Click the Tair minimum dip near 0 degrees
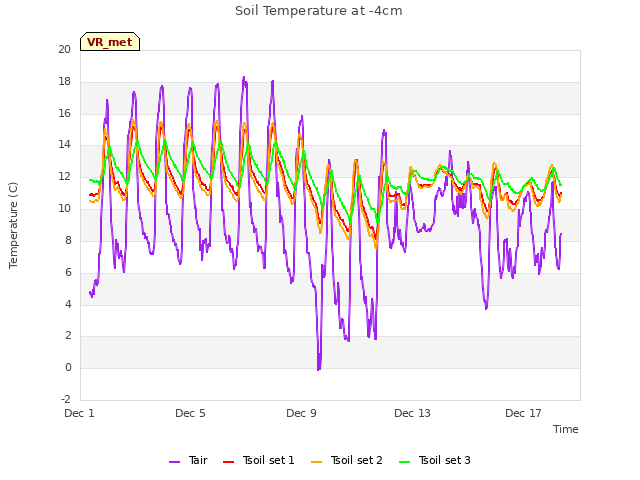Image resolution: width=640 pixels, height=480 pixels. tap(319, 369)
